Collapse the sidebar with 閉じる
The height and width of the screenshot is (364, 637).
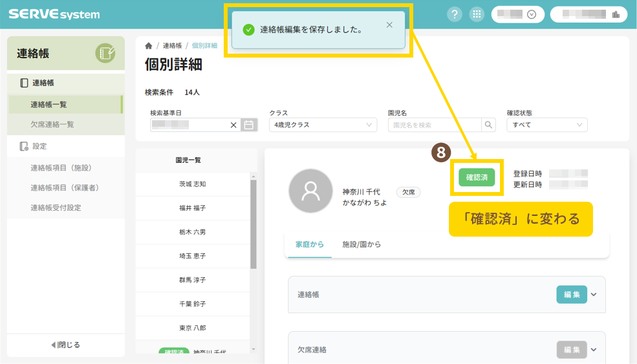(65, 345)
